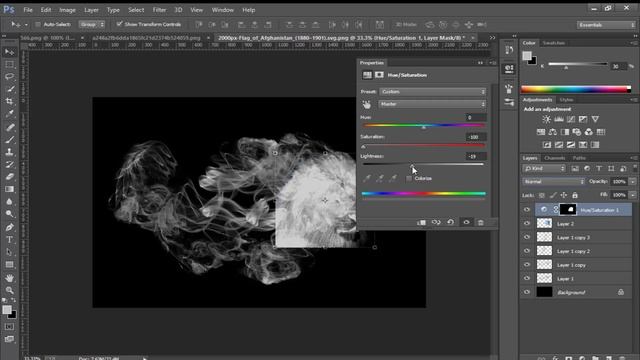Select the Hand tool

(9, 278)
